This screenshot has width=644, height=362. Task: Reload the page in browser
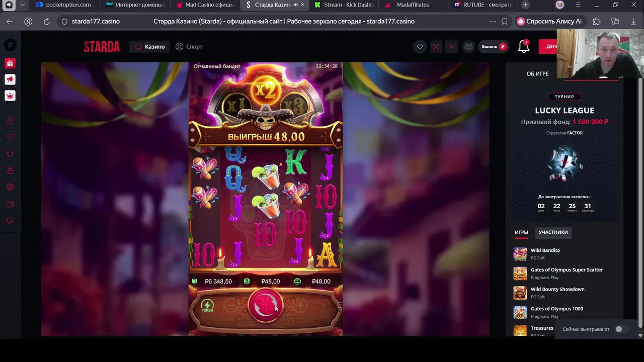(x=47, y=22)
